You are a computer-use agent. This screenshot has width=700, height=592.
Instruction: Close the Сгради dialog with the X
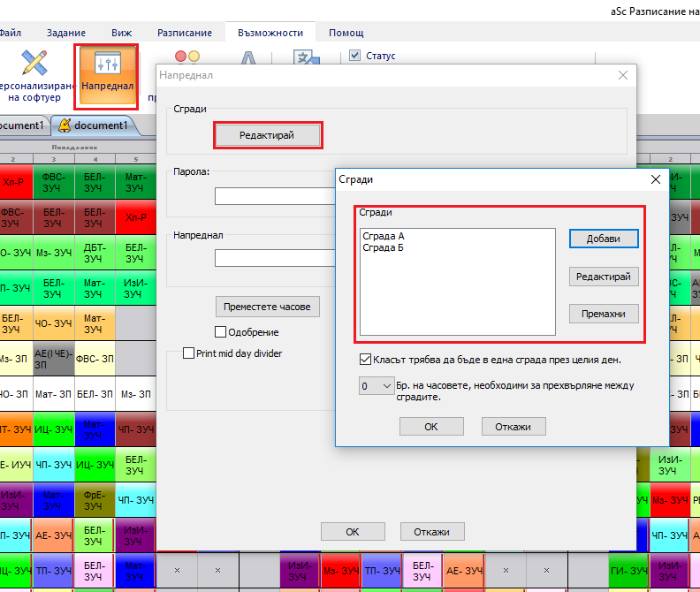tap(655, 179)
